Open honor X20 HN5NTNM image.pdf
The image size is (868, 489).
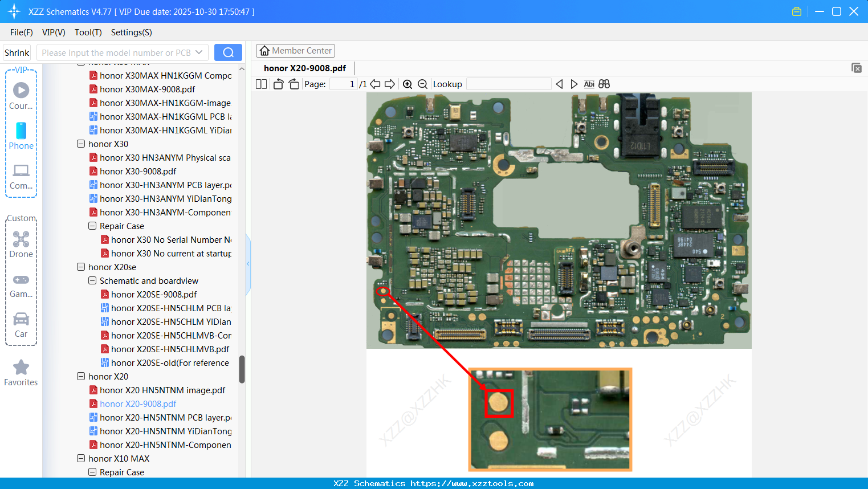[x=162, y=390]
